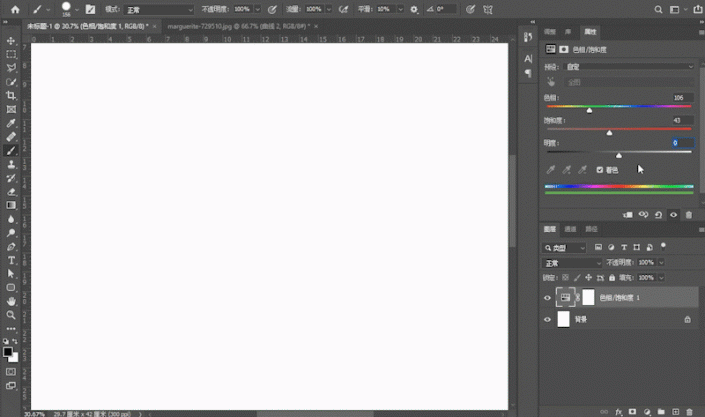Switch to the 通道 (Channels) panel tab
Screen dimensions: 705x417
(x=570, y=229)
